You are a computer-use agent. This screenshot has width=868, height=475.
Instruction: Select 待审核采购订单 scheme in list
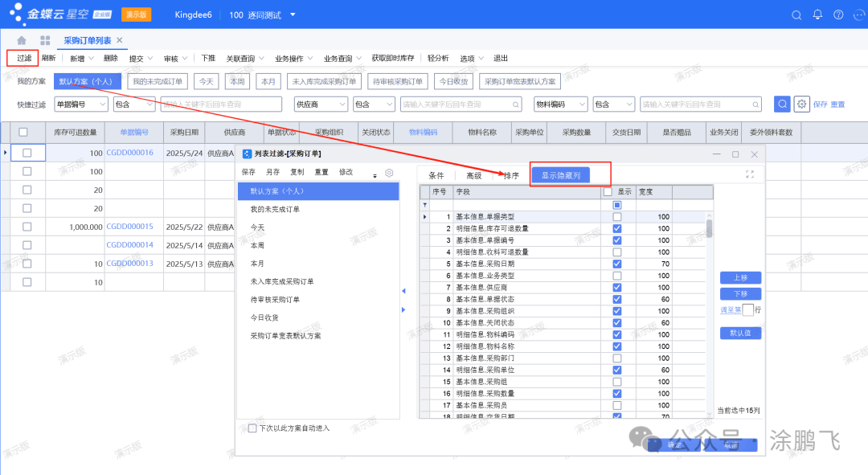point(275,300)
